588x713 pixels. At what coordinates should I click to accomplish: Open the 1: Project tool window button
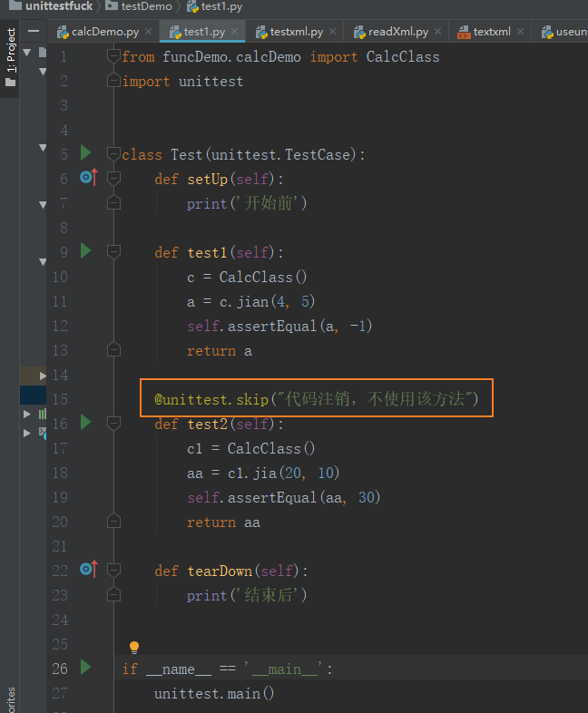pos(10,57)
